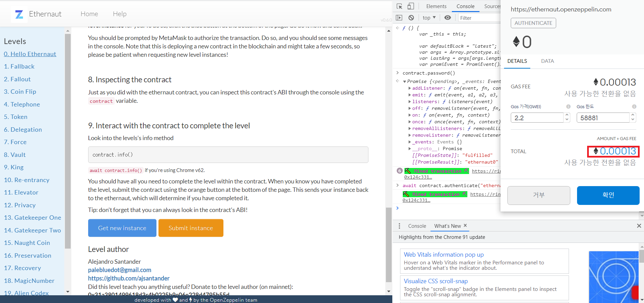Image resolution: width=644 pixels, height=303 pixels.
Task: Clear the console output
Action: coord(411,18)
